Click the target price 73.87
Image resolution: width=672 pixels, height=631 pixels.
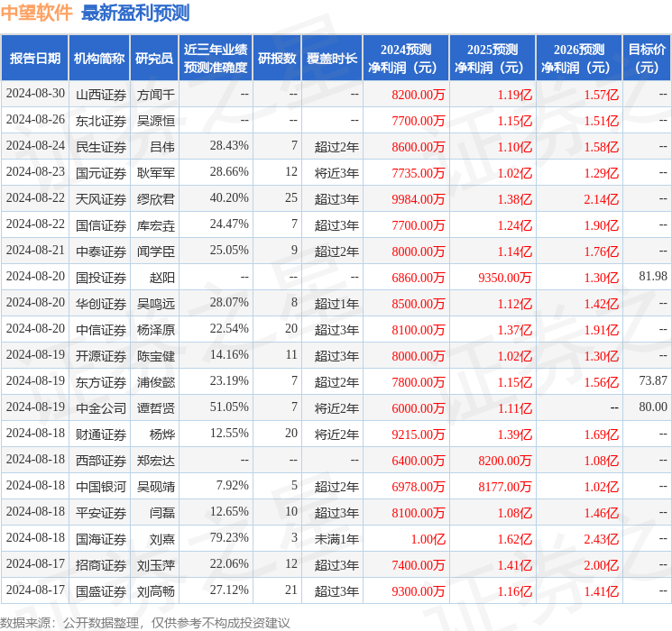[653, 380]
